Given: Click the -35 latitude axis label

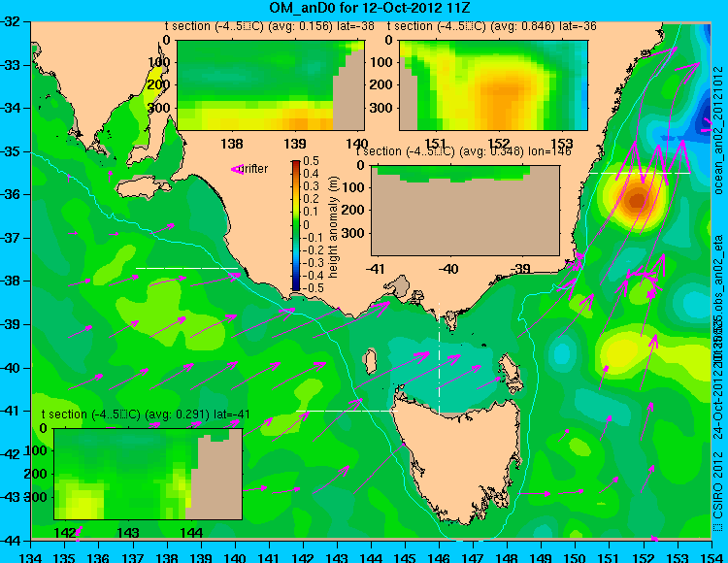Looking at the screenshot, I should point(12,151).
